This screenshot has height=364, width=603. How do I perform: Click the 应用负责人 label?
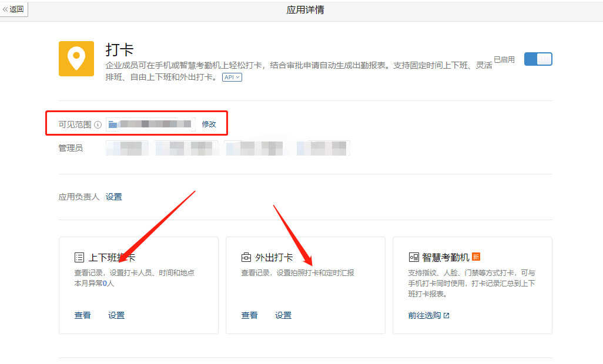point(79,197)
